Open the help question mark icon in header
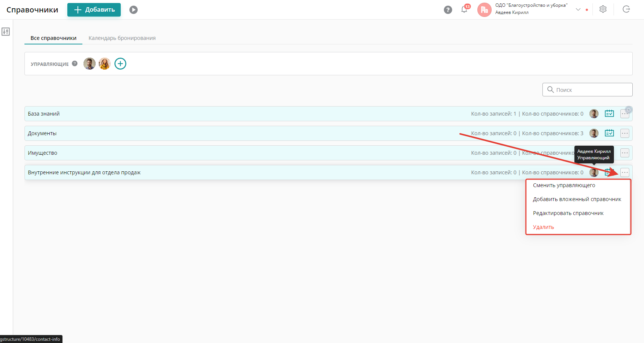644x343 pixels. (x=448, y=10)
